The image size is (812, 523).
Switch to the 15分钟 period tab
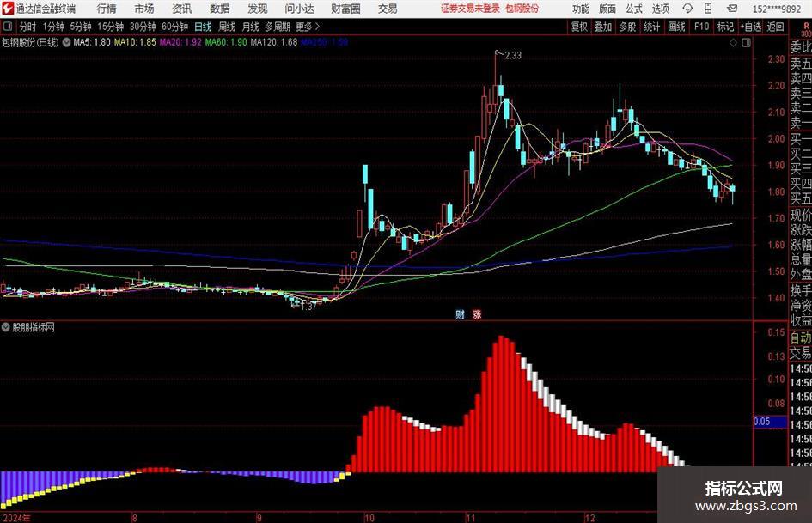point(111,27)
